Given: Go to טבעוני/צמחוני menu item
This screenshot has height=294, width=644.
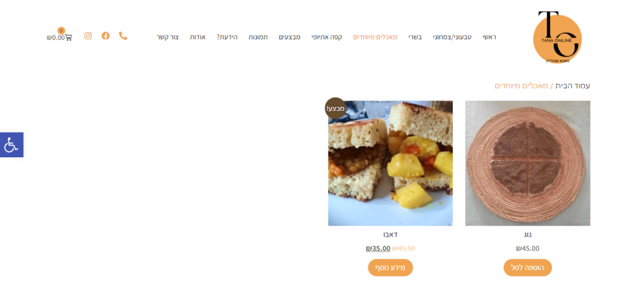Looking at the screenshot, I should click(x=452, y=37).
